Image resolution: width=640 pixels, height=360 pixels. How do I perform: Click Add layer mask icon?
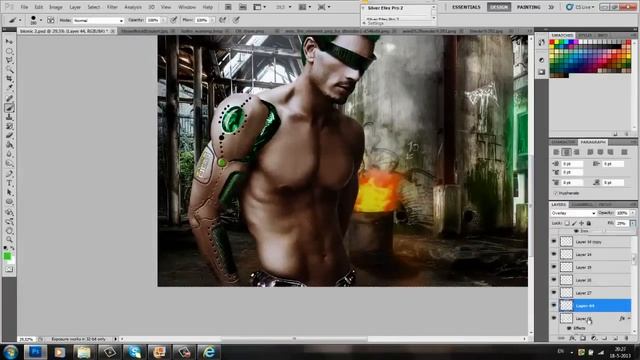(x=583, y=338)
